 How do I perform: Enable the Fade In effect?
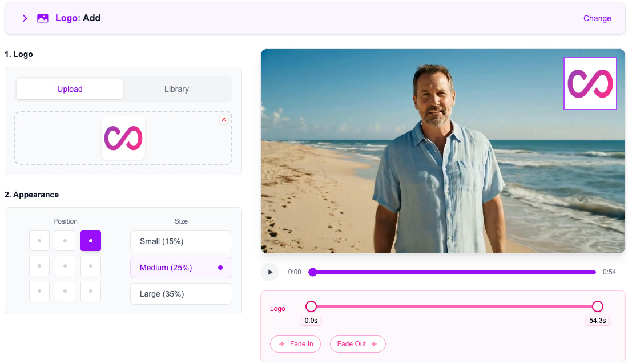point(295,344)
